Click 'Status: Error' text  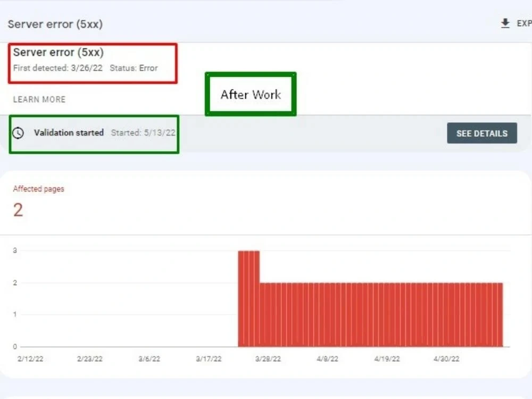(x=134, y=68)
